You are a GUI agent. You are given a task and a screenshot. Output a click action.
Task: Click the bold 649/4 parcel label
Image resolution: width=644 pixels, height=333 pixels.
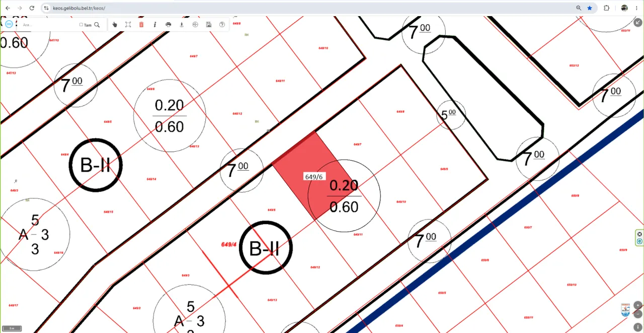(x=229, y=244)
